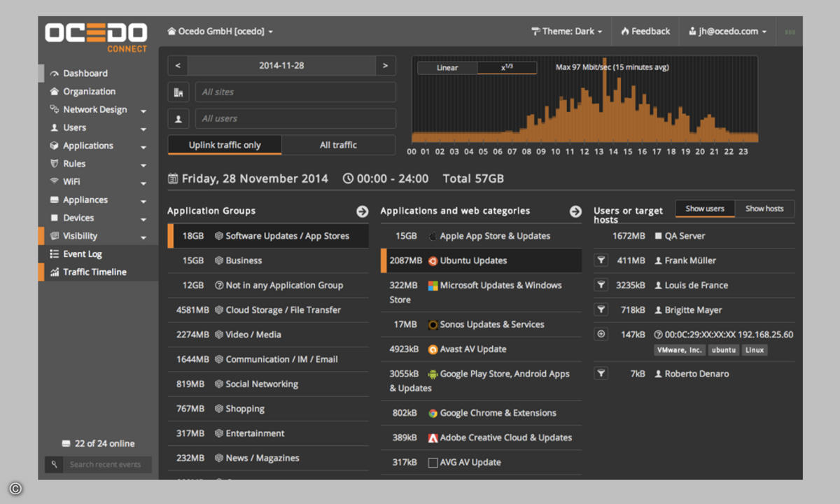Click the Google Play Android icon
Image resolution: width=840 pixels, height=504 pixels.
pyautogui.click(x=433, y=374)
